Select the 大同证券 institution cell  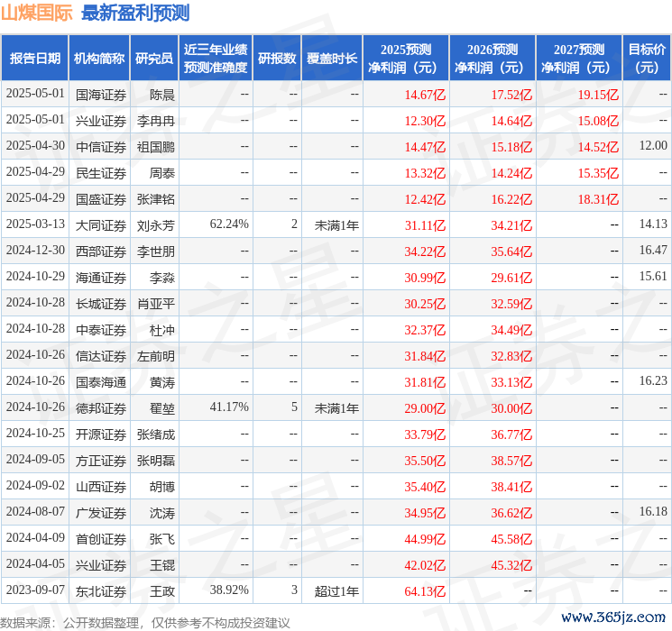101,225
